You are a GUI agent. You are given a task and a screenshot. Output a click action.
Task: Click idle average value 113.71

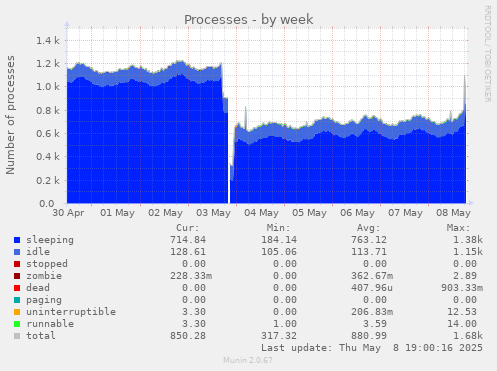pyautogui.click(x=369, y=252)
